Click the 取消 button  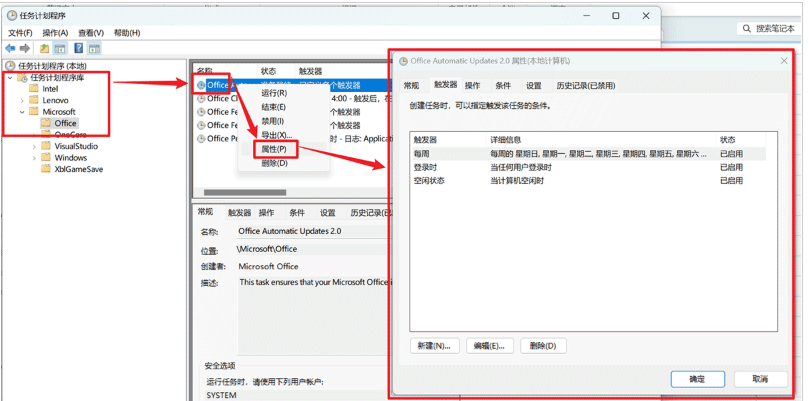[761, 379]
